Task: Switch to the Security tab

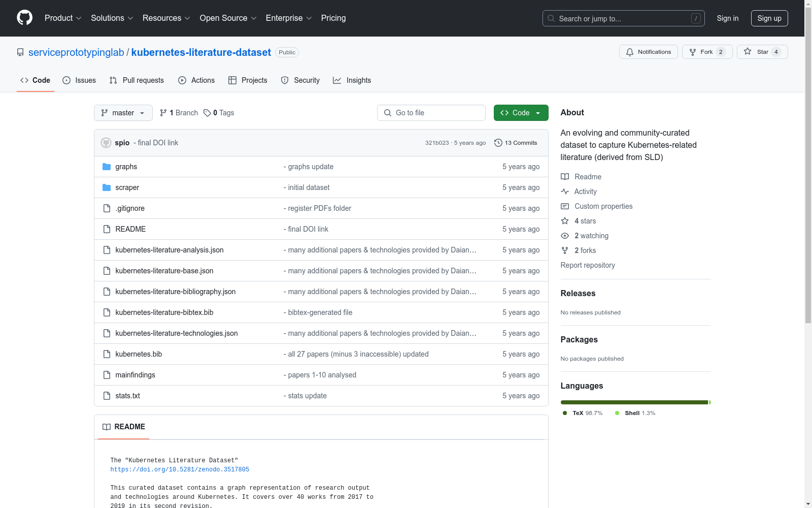Action: point(300,80)
